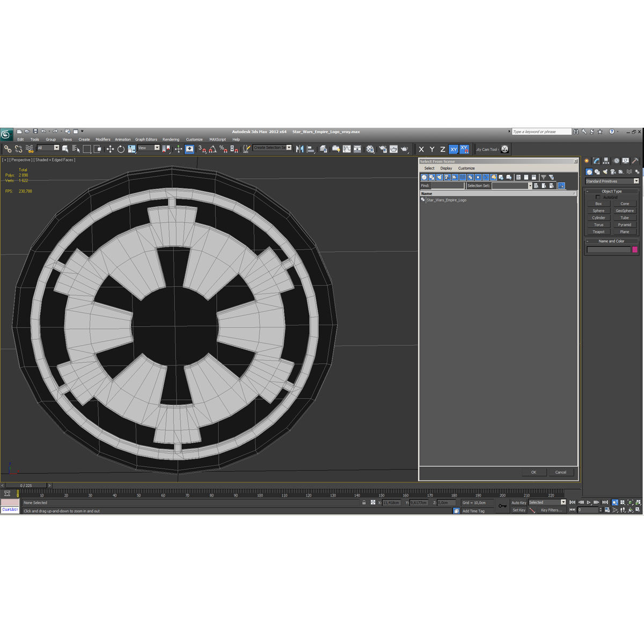Go to the start frame
644x644 pixels.
tap(573, 502)
